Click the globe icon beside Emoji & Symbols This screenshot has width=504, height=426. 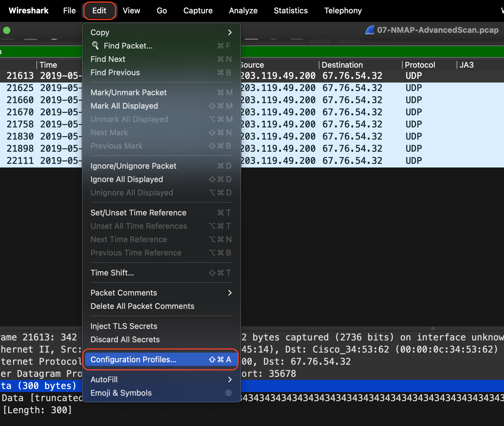point(229,393)
